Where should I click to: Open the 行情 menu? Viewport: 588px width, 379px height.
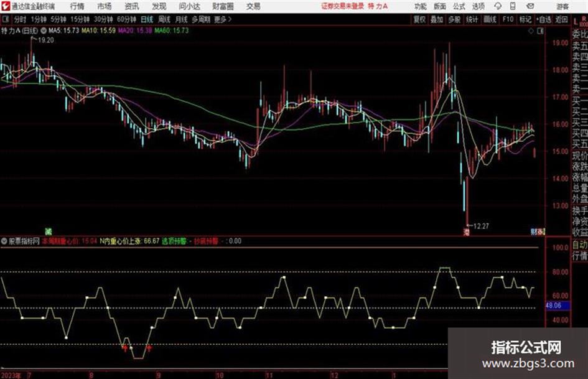[x=77, y=6]
